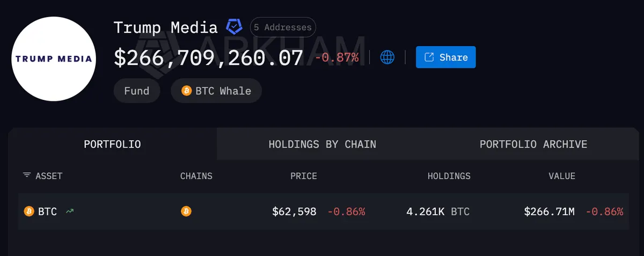Open the PORTFOLIO ARCHIVE tab

point(533,144)
